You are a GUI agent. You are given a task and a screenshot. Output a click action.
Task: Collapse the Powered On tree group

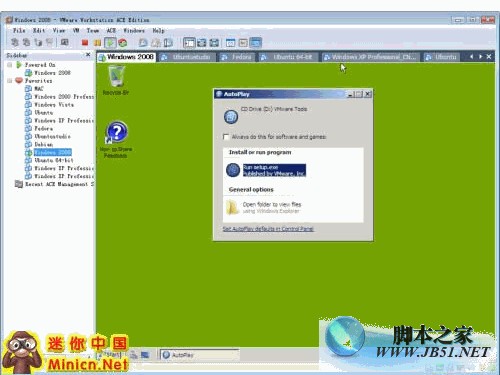[10, 65]
